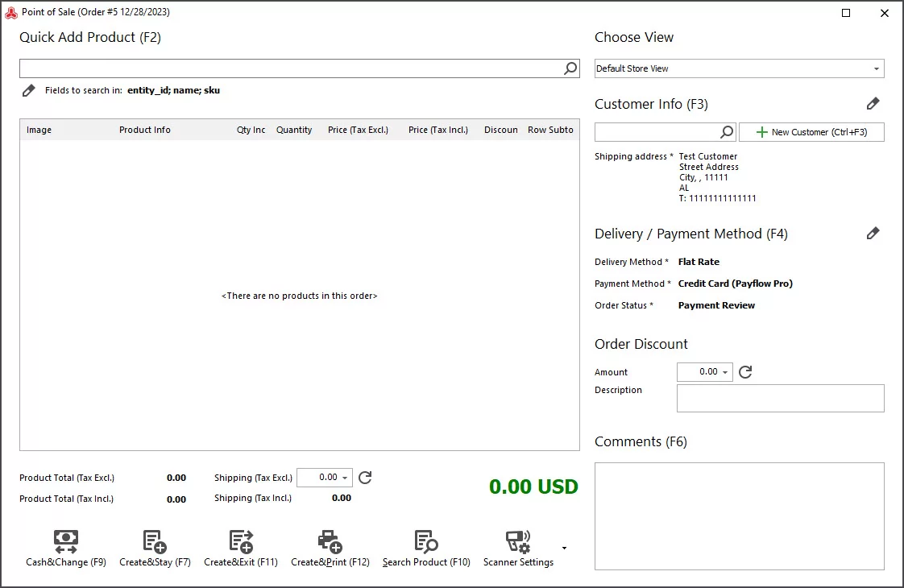Refresh the Order Discount amount

pos(745,372)
